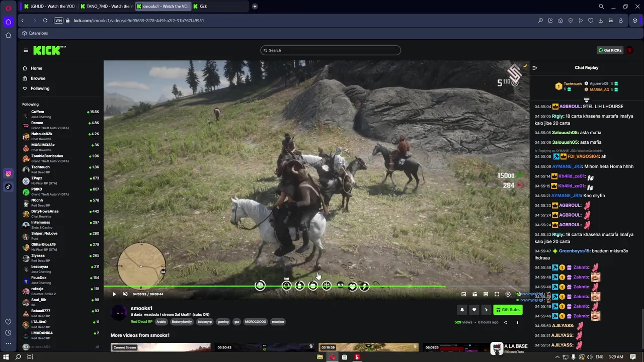Open Ramee's channel in the following list
644x362 pixels.
click(61, 125)
